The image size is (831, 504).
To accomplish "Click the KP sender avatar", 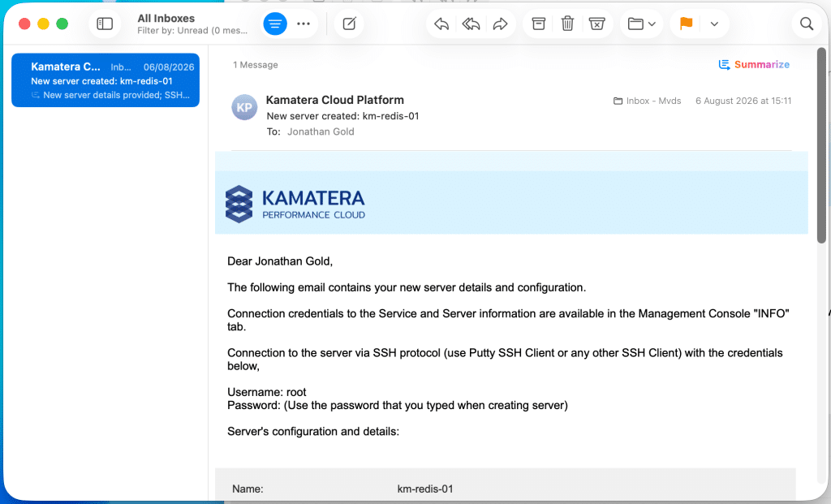I will 244,108.
